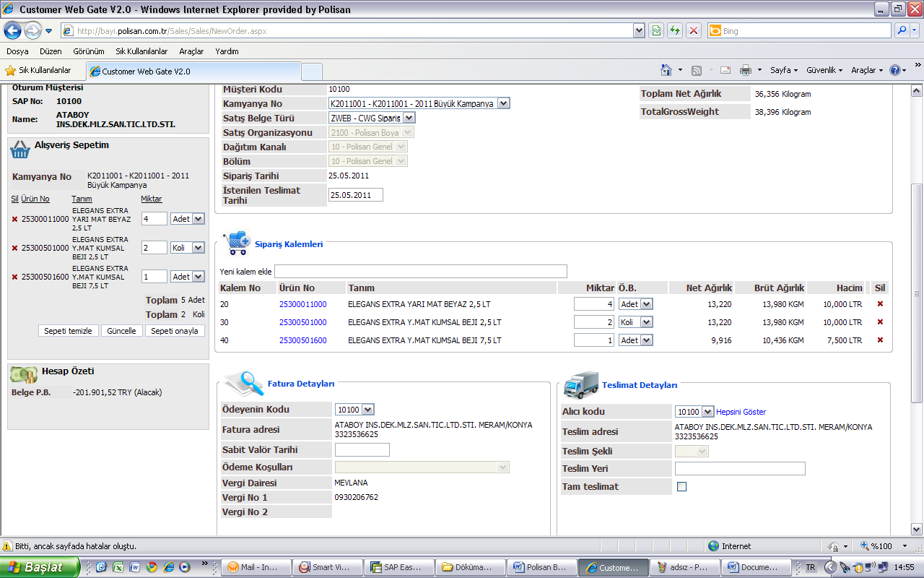Click the Word quick launch icon

pyautogui.click(x=135, y=567)
